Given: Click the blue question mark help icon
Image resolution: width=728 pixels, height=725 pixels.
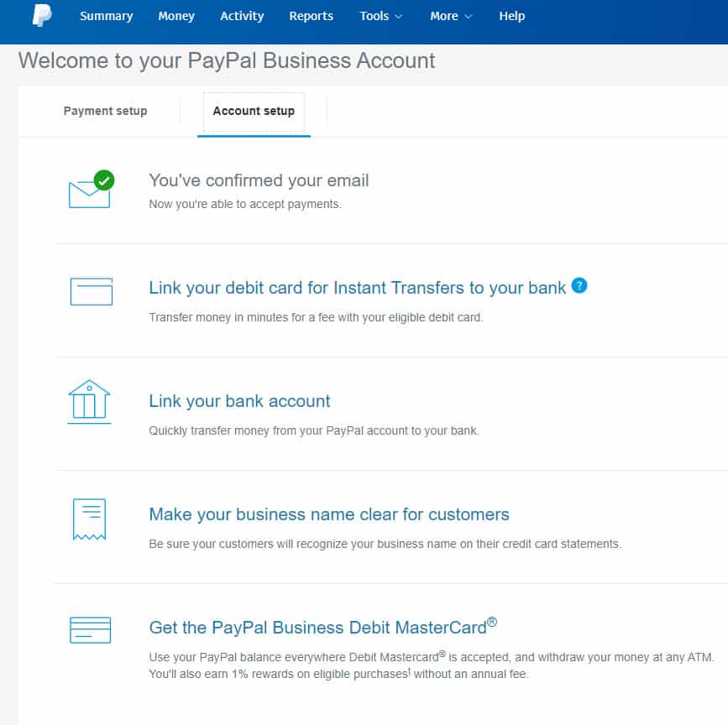Looking at the screenshot, I should click(x=579, y=285).
